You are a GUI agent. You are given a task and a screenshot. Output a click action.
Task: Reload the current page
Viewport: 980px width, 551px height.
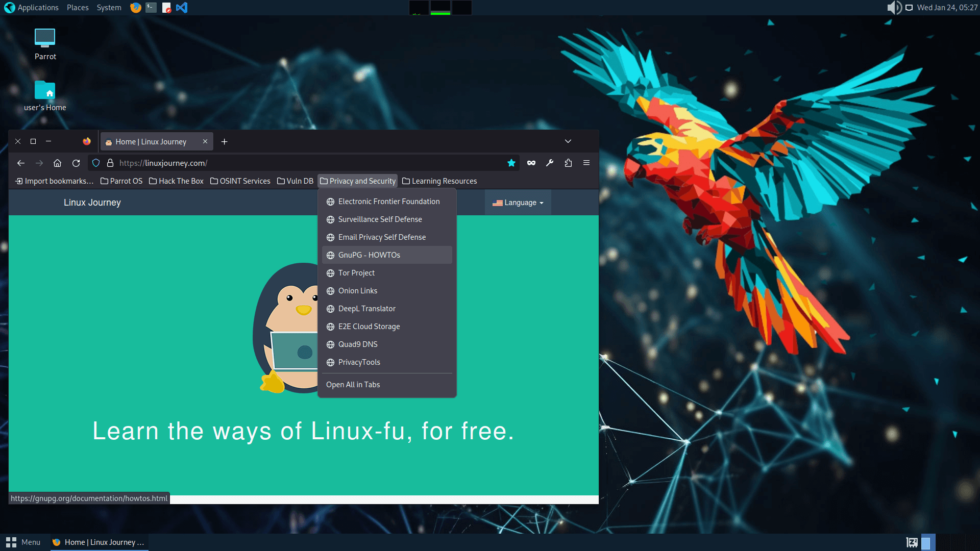(76, 163)
